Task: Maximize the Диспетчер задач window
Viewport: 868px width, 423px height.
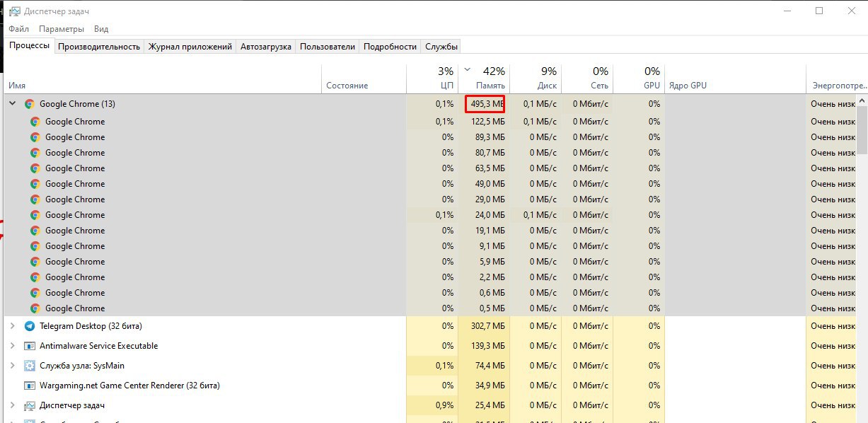Action: pos(819,11)
